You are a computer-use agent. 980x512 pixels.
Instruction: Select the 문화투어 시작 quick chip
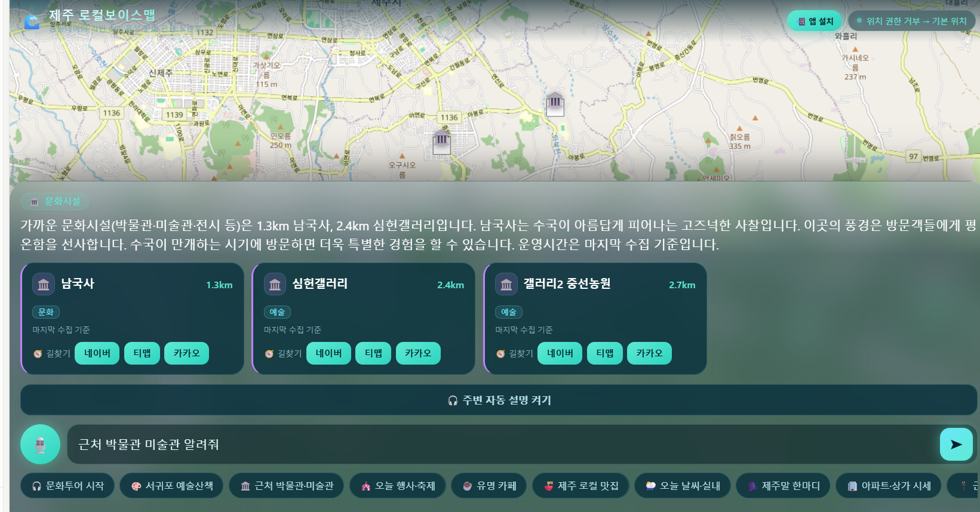pos(67,486)
